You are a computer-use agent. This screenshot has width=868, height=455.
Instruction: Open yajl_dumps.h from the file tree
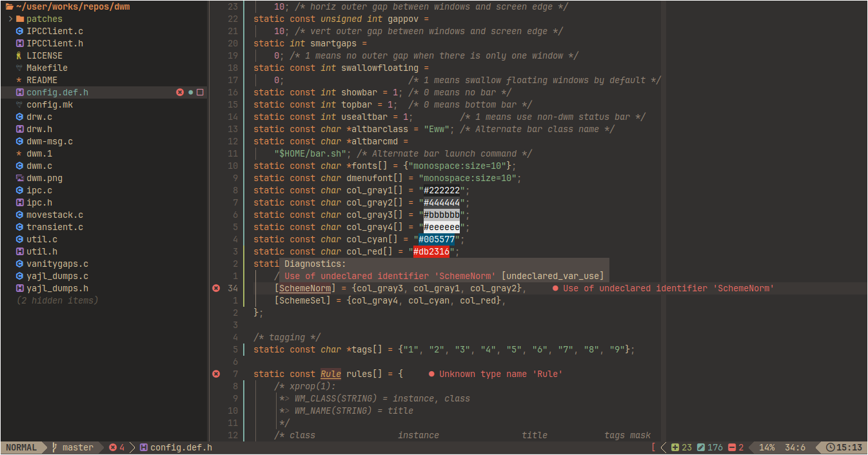57,288
